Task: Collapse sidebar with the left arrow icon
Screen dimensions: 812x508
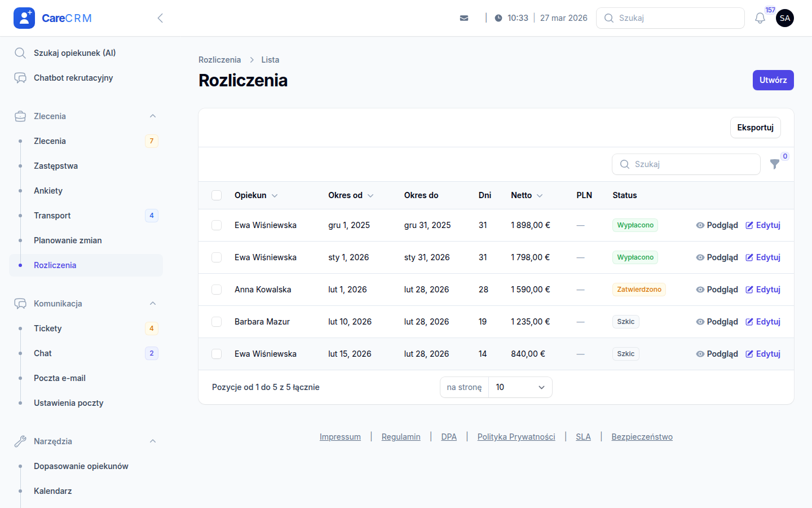Action: pos(160,18)
